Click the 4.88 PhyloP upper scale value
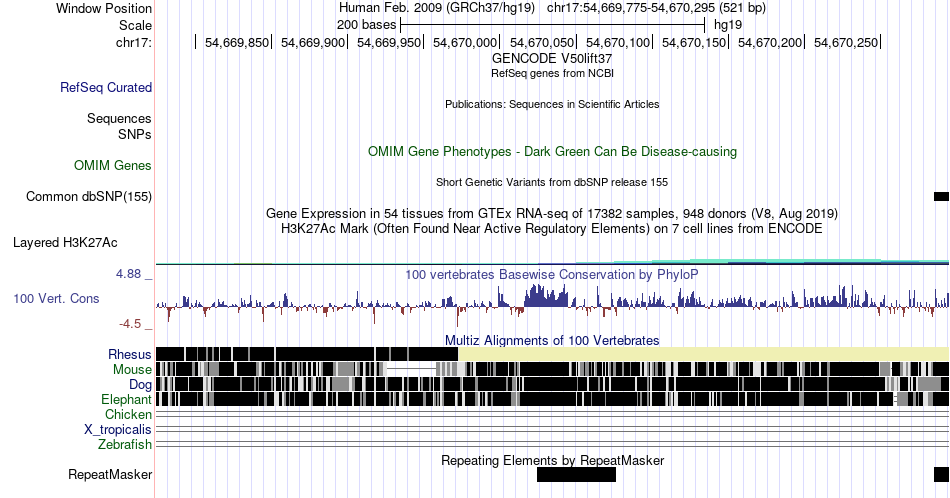The width and height of the screenshot is (950, 498). pyautogui.click(x=128, y=274)
